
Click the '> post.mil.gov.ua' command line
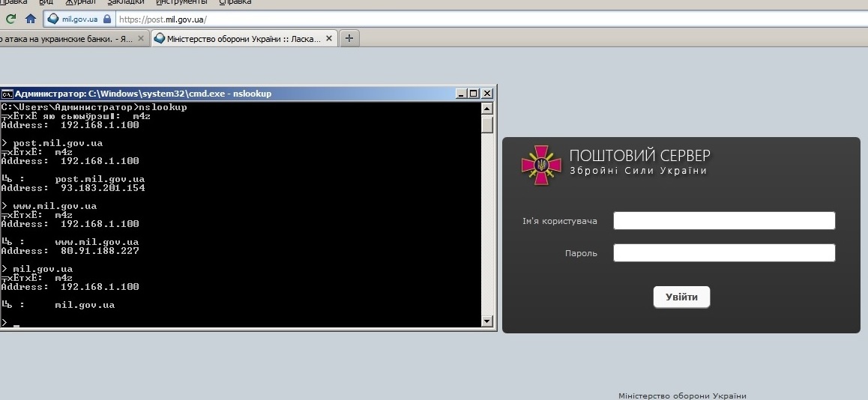tap(52, 143)
